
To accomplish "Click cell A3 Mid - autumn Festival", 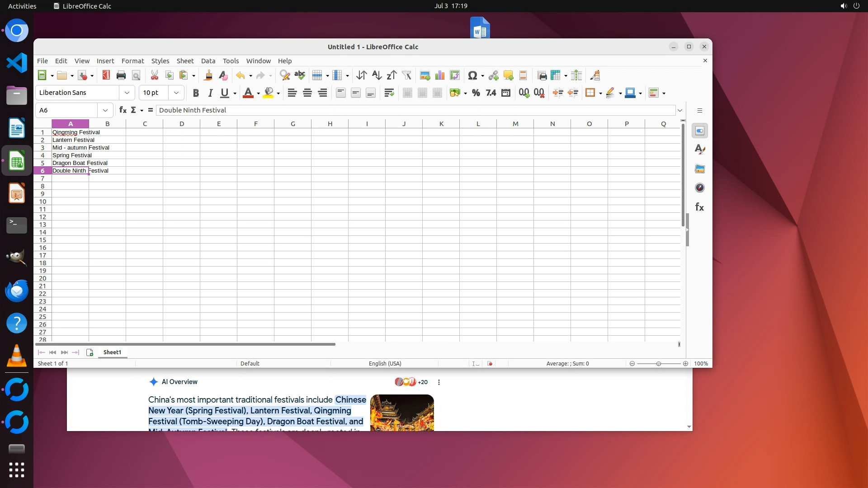I will (70, 148).
